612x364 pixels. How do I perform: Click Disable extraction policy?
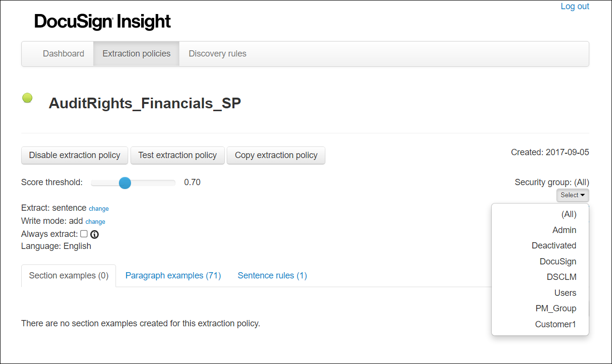pos(74,155)
